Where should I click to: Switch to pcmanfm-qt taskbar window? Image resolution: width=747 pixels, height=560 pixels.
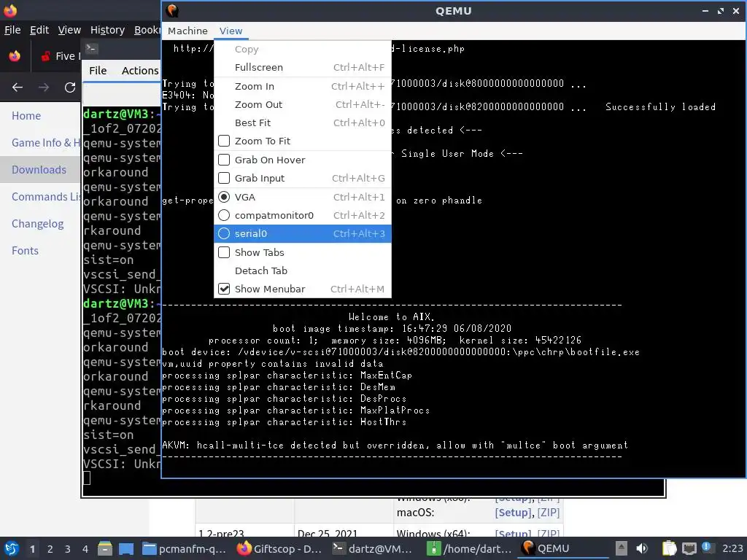click(x=185, y=548)
